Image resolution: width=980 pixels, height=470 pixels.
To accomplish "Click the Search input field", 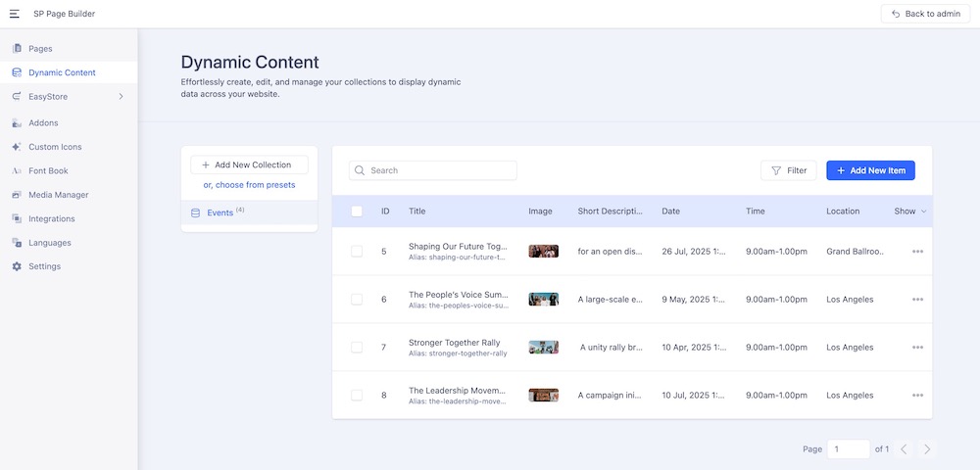I will [x=439, y=170].
